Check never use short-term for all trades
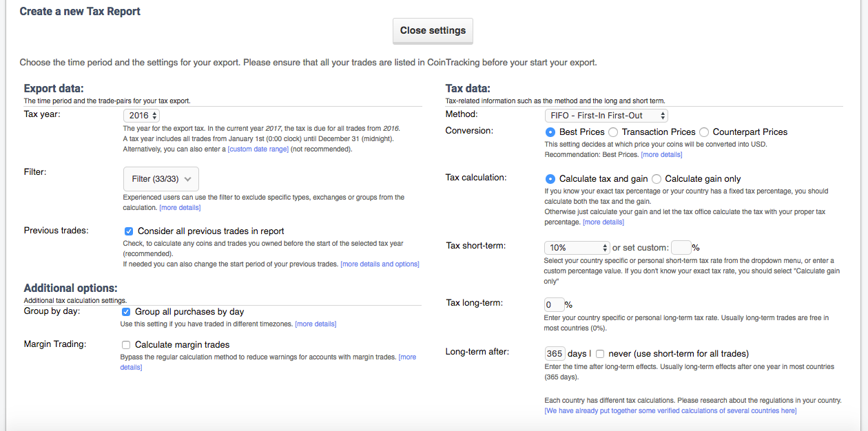The height and width of the screenshot is (431, 868). pos(600,354)
